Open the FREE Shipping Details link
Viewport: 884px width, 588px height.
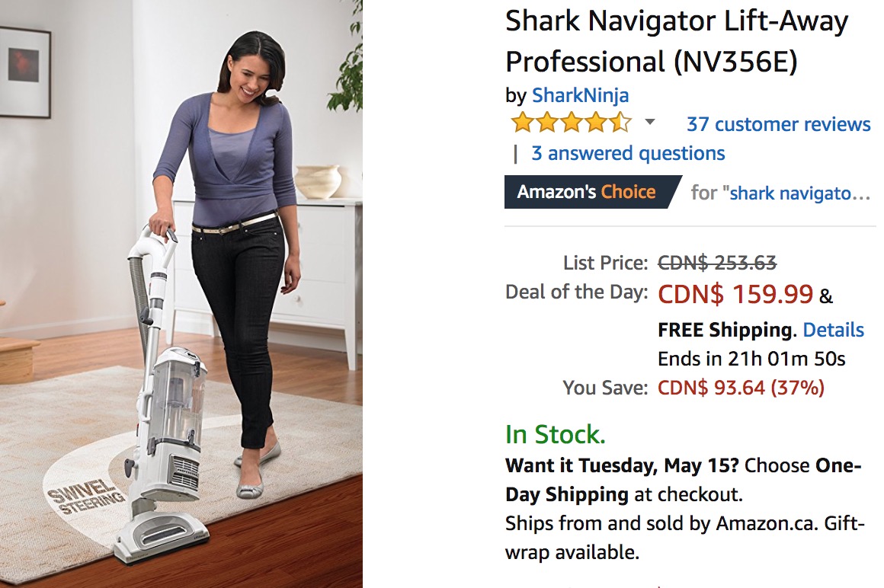tap(833, 330)
